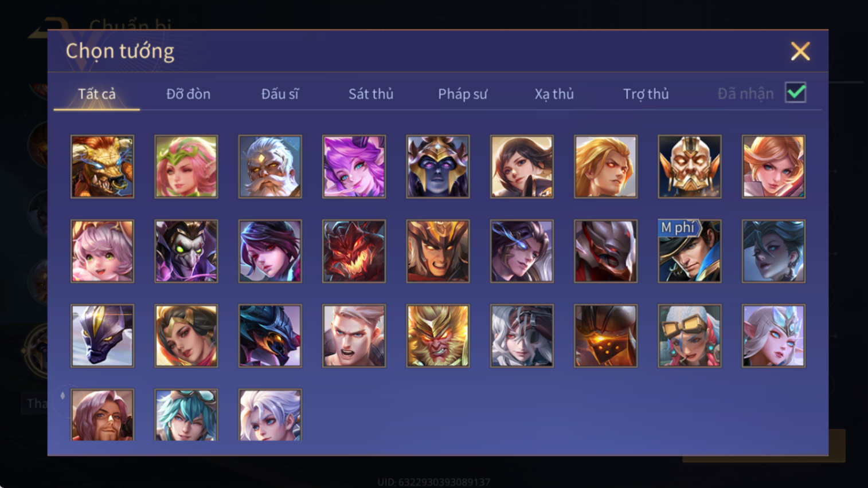
Task: Choose the green-eyed plague mask hero
Action: (186, 251)
